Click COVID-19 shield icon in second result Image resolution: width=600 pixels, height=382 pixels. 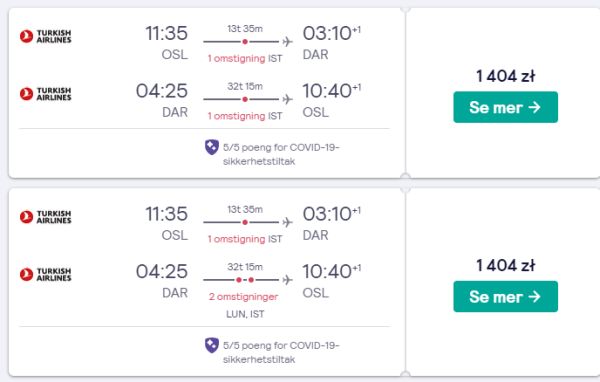[212, 345]
